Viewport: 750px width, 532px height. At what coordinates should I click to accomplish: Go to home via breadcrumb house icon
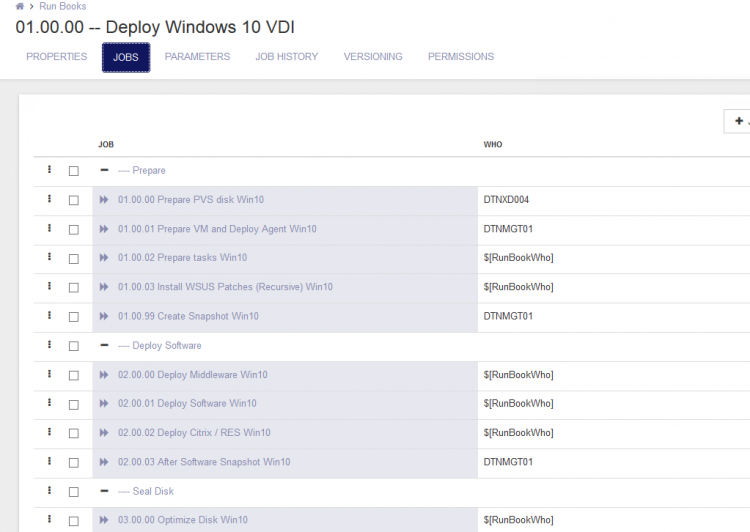(x=20, y=6)
